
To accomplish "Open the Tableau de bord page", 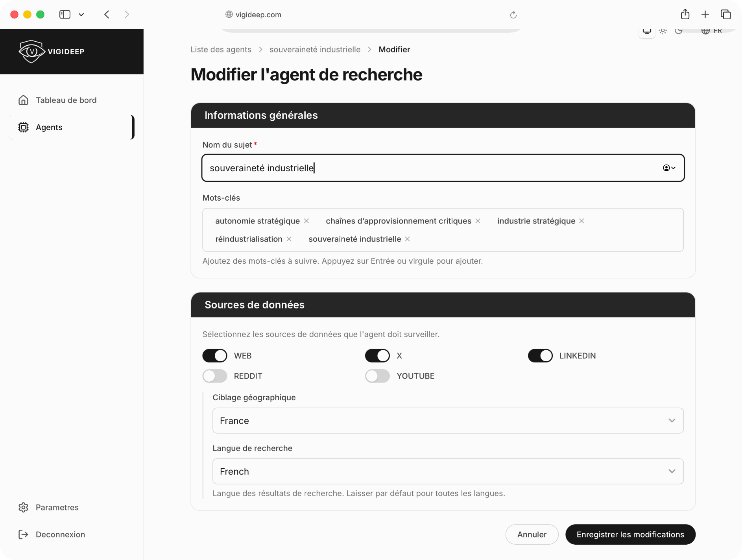I will [x=66, y=100].
